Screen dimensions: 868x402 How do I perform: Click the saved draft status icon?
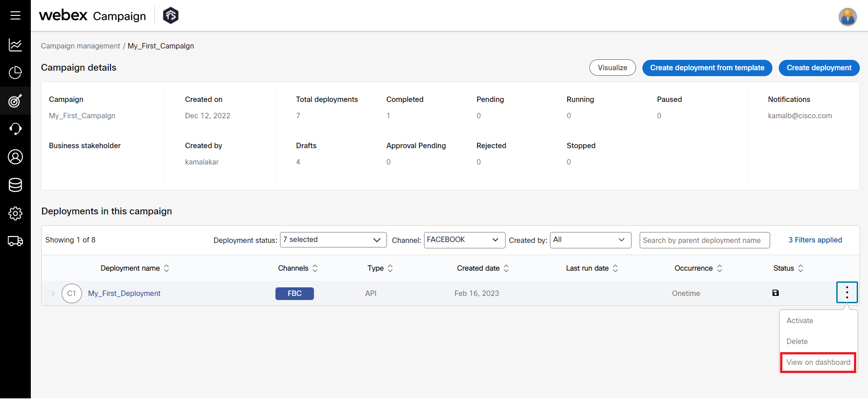click(x=776, y=293)
